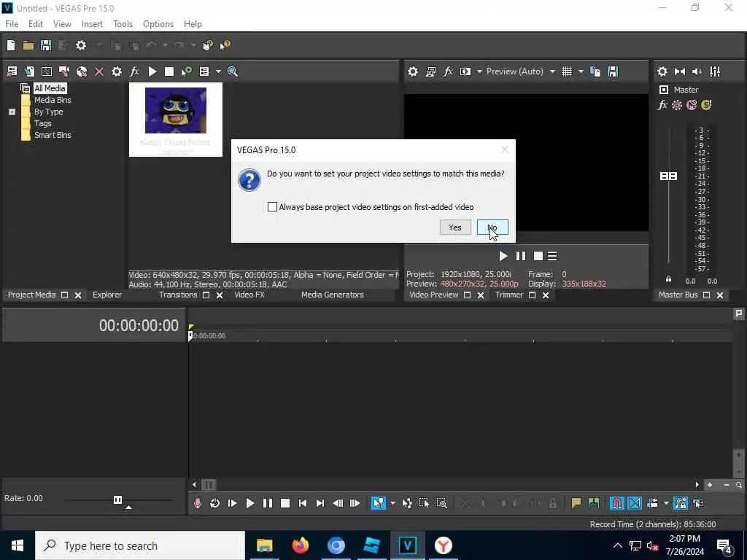Click the 00:00:00:00 timecode display
Screen dimensions: 747x560
click(x=139, y=325)
